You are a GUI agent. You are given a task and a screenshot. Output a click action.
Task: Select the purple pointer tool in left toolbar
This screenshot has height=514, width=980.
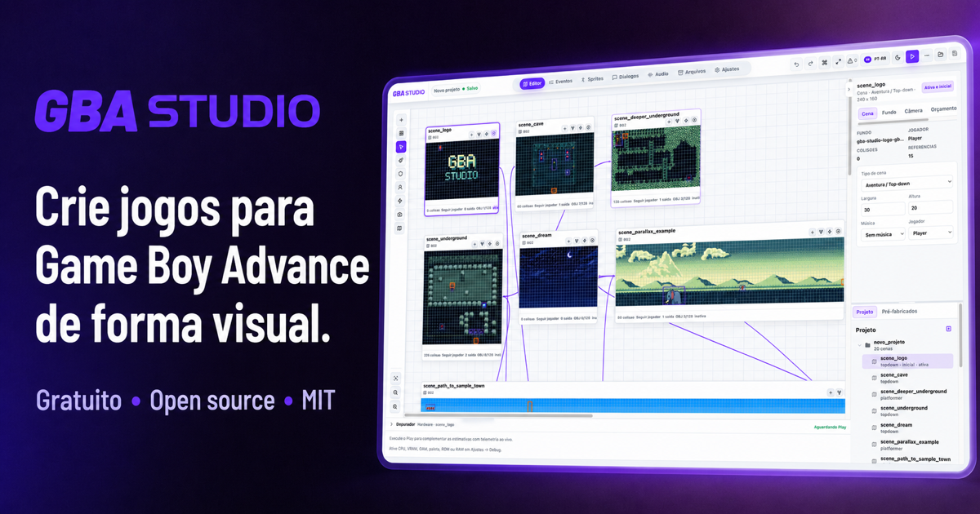tap(401, 147)
